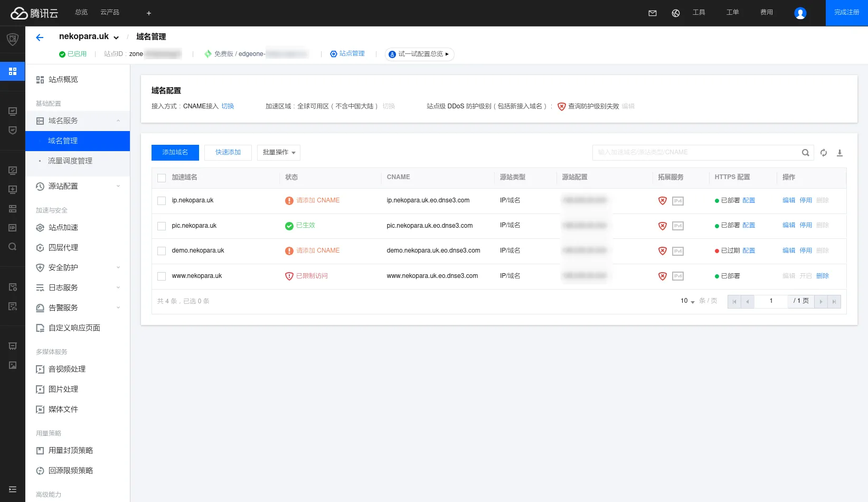Go to previous page of table
Image resolution: width=868 pixels, height=502 pixels.
(x=748, y=302)
